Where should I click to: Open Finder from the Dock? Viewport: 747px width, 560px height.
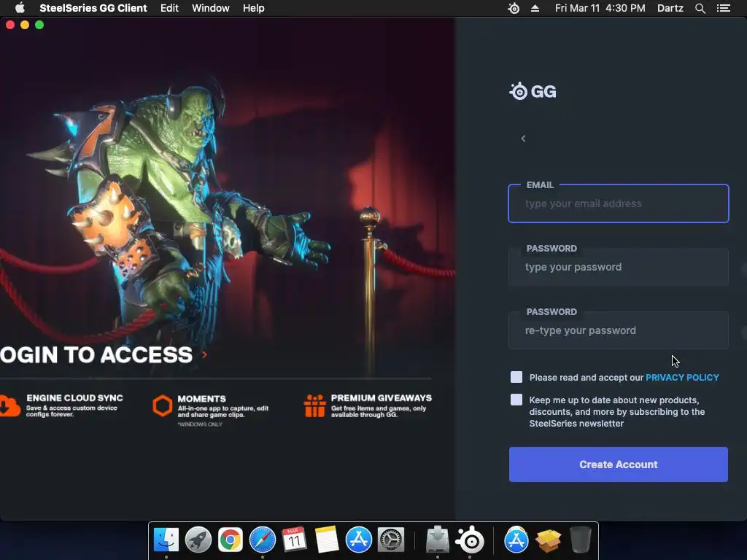pos(166,540)
